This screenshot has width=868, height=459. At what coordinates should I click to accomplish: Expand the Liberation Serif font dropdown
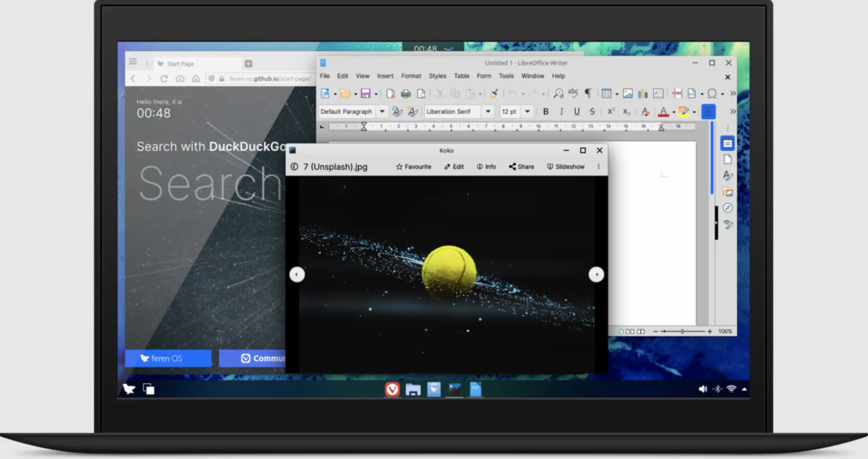click(488, 112)
